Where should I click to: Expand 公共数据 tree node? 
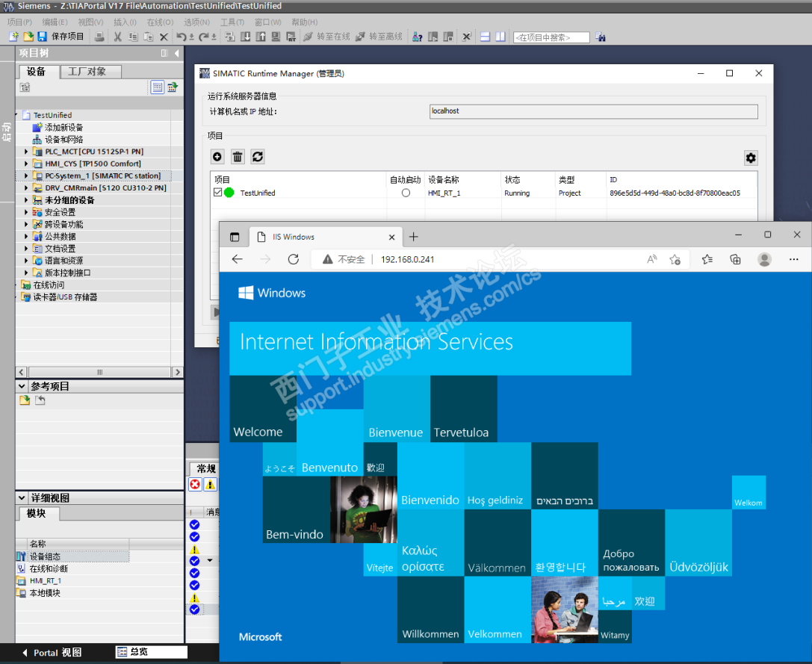tap(26, 236)
